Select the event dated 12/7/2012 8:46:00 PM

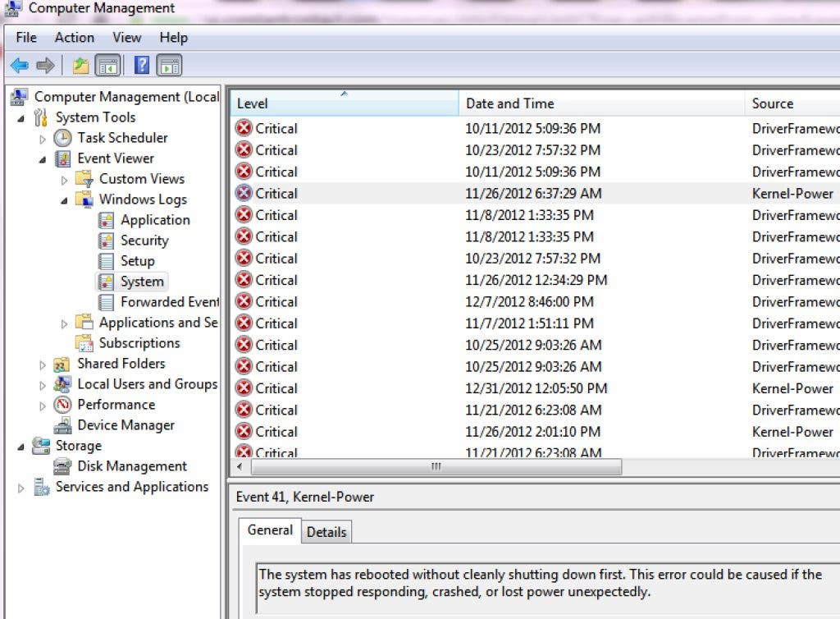[536, 302]
